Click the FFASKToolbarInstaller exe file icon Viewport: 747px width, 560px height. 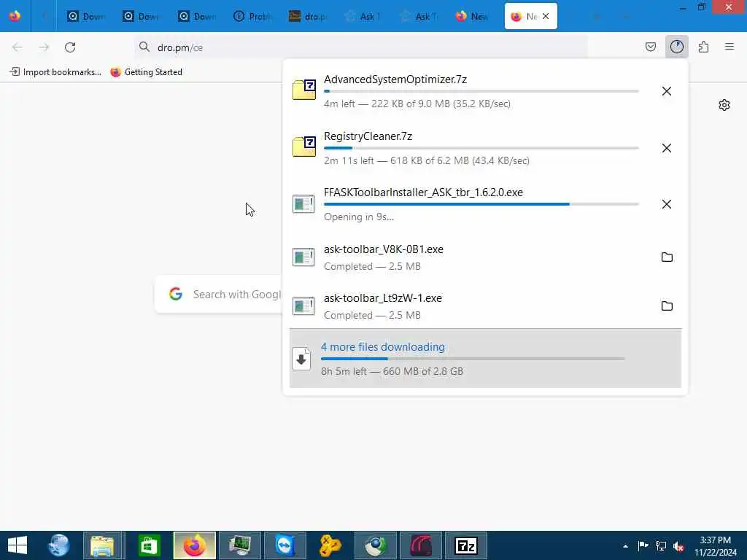click(x=303, y=204)
